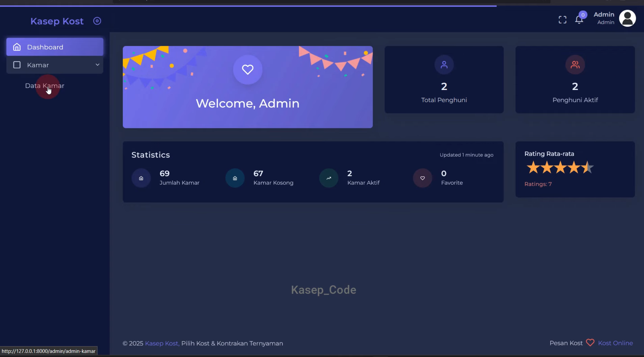The width and height of the screenshot is (644, 357).
Task: Click the Kasep Kost logo title
Action: tap(57, 21)
